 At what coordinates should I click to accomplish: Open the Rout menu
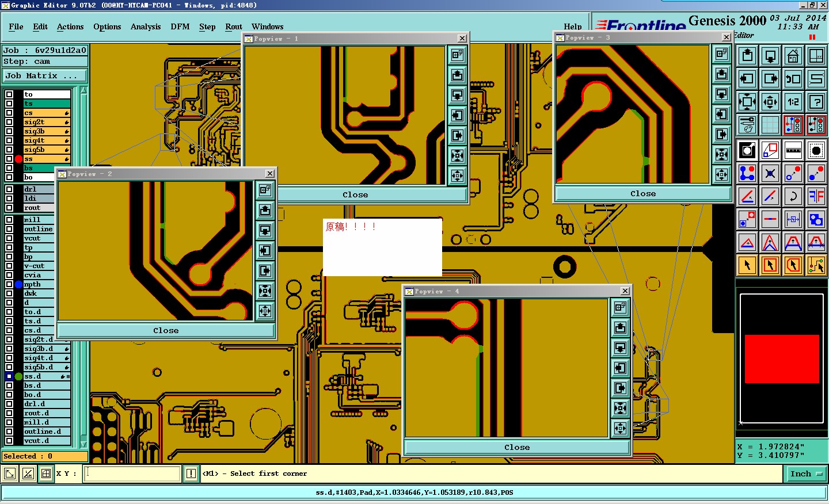[x=234, y=26]
